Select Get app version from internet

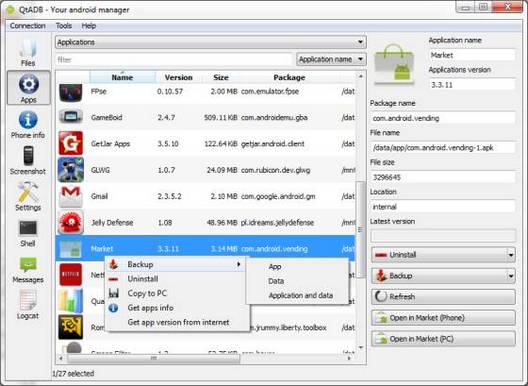coord(177,322)
